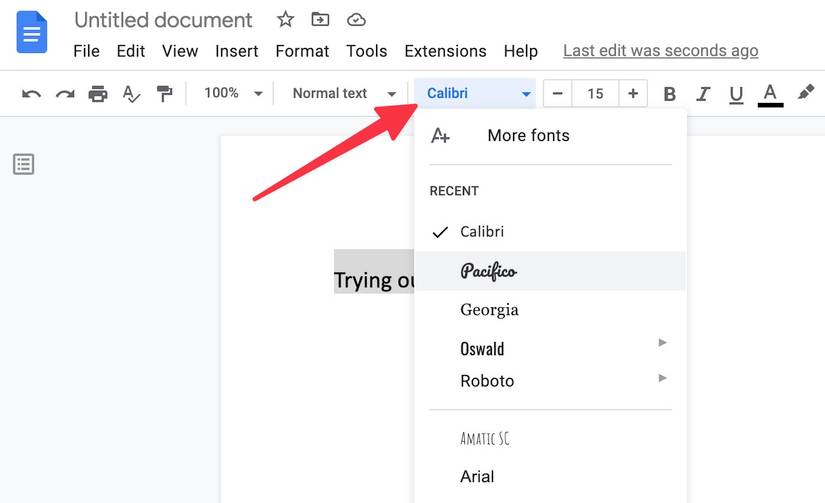Screen dimensions: 825x503
Task: Toggle italic formatting
Action: [702, 94]
